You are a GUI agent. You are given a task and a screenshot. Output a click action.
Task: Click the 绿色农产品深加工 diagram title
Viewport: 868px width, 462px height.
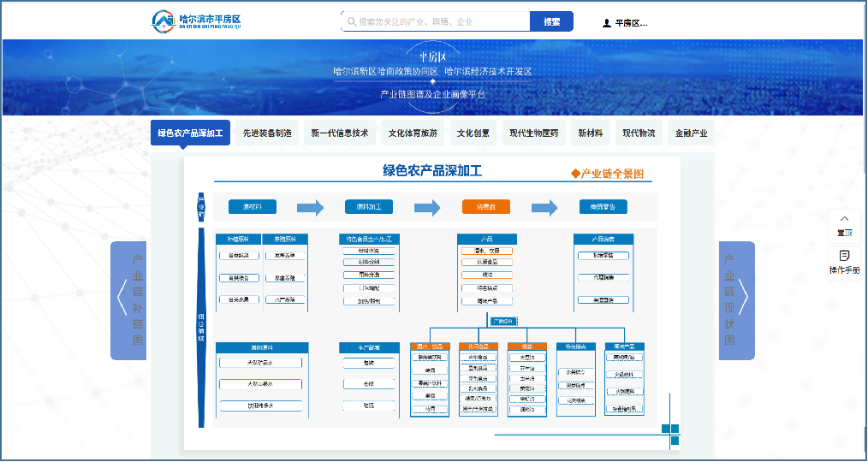(432, 171)
